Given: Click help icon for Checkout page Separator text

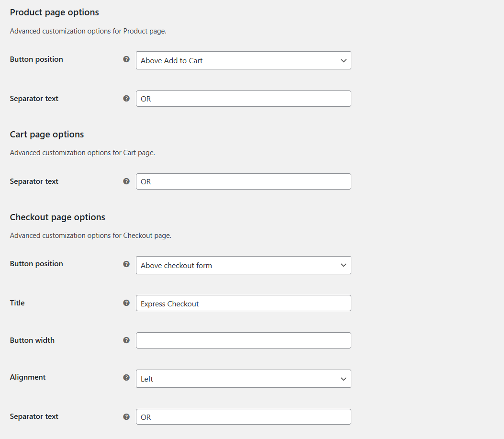Looking at the screenshot, I should click(x=126, y=417).
